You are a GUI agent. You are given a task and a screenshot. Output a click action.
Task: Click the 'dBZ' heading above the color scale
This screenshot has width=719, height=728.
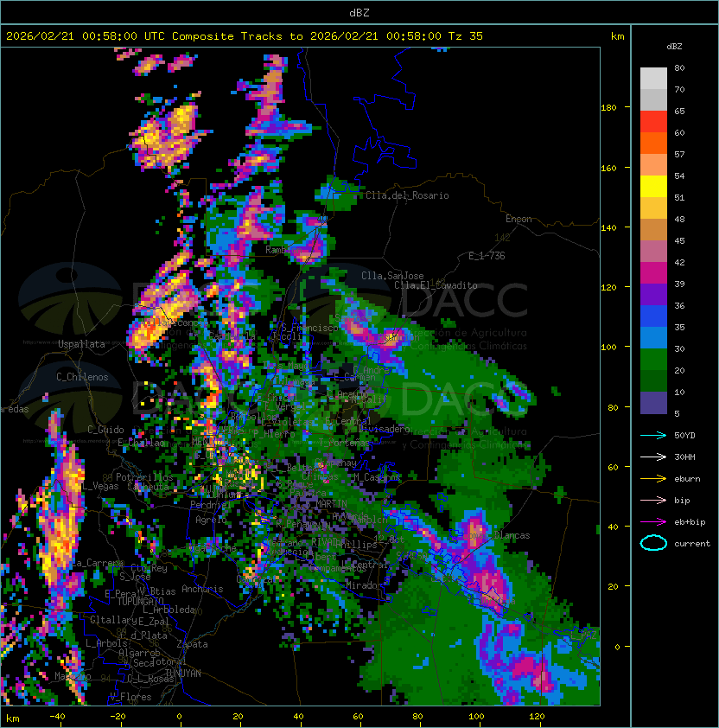tap(674, 47)
